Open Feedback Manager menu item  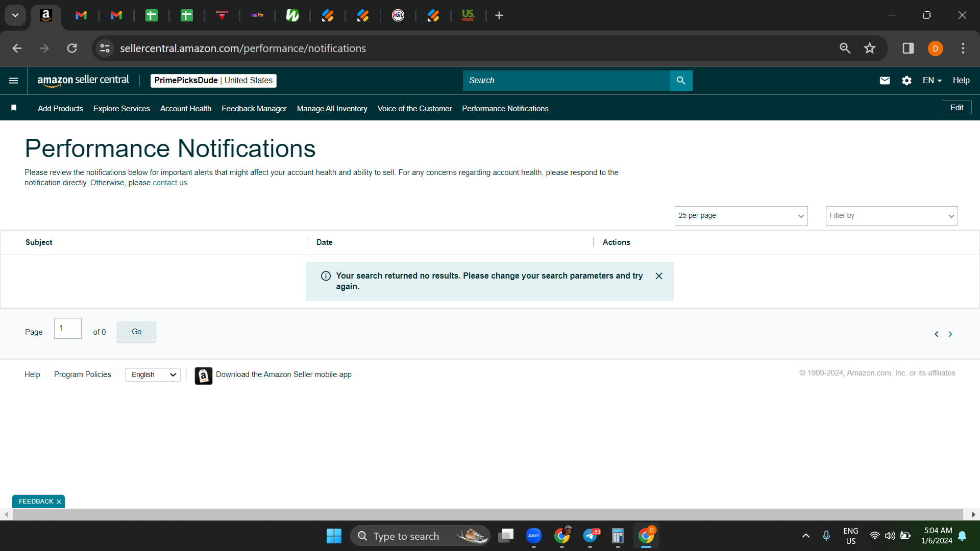pyautogui.click(x=254, y=109)
